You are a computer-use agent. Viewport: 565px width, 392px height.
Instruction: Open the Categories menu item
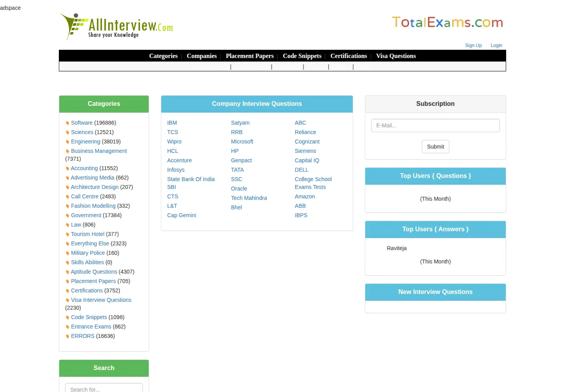163,56
